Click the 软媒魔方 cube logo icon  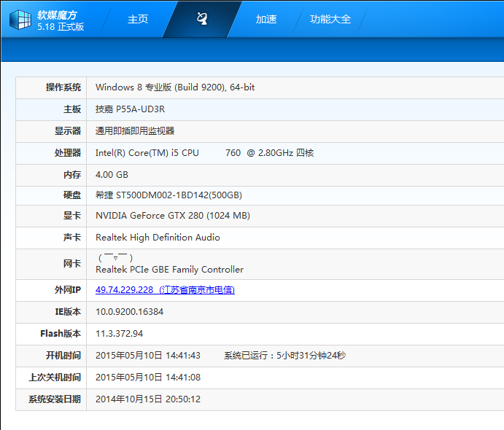[20, 20]
